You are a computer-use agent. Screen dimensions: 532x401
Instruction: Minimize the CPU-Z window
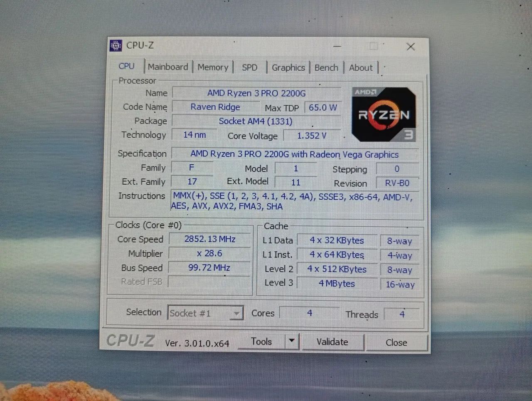coord(337,46)
